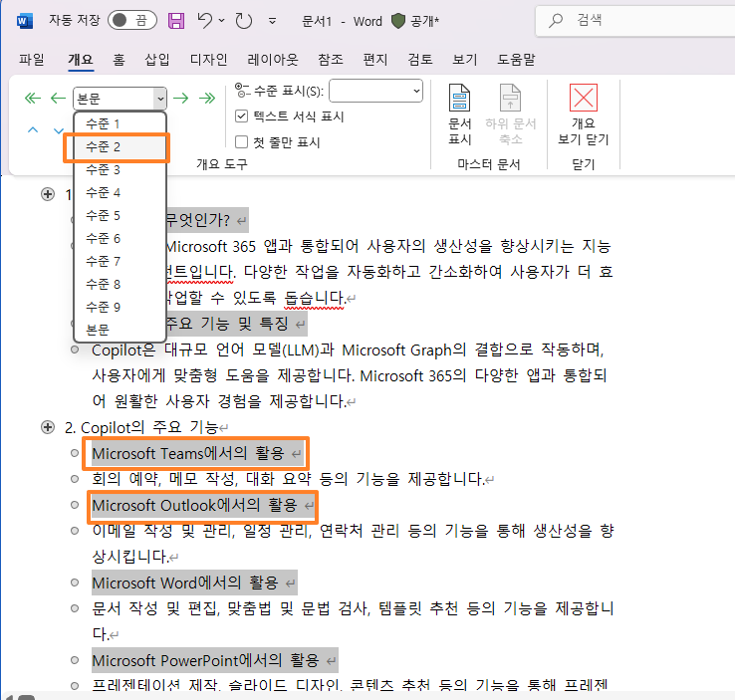This screenshot has width=735, height=700.
Task: Redo with the repeat arrow icon
Action: 244,21
